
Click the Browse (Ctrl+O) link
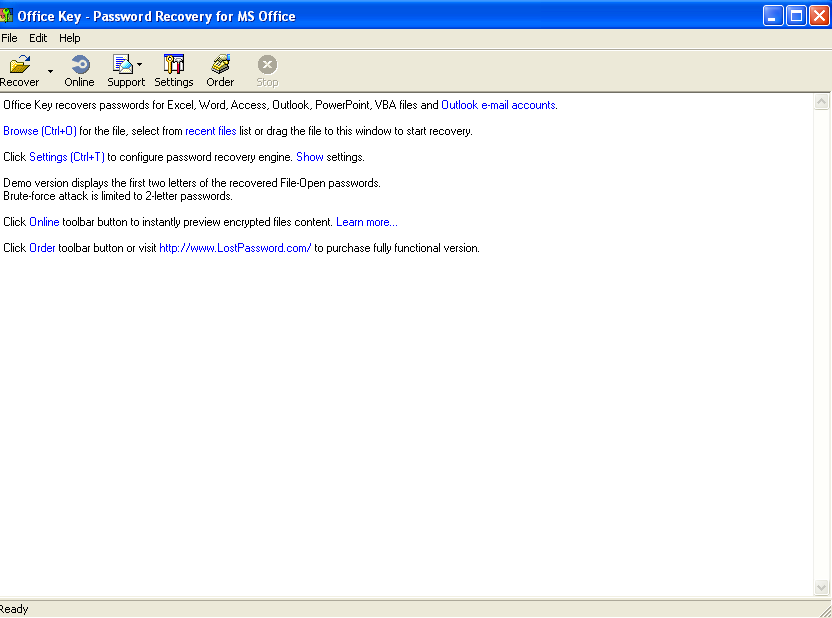[40, 131]
